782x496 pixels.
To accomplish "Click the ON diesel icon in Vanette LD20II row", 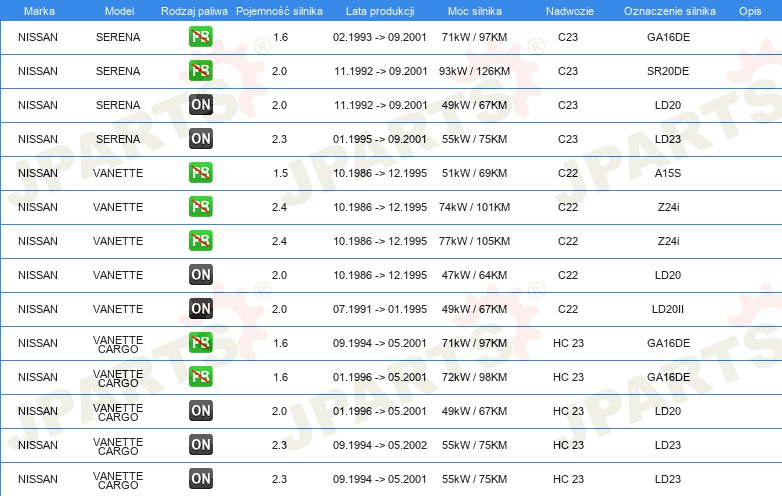I will pos(200,309).
